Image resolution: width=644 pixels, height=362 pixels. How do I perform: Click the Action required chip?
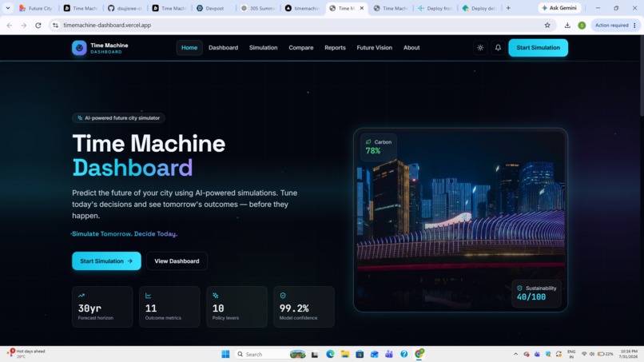point(611,26)
